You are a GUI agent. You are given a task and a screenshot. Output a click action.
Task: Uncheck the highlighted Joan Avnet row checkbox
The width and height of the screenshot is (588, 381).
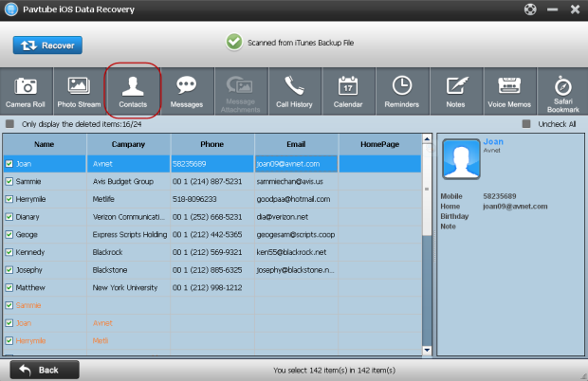point(9,164)
